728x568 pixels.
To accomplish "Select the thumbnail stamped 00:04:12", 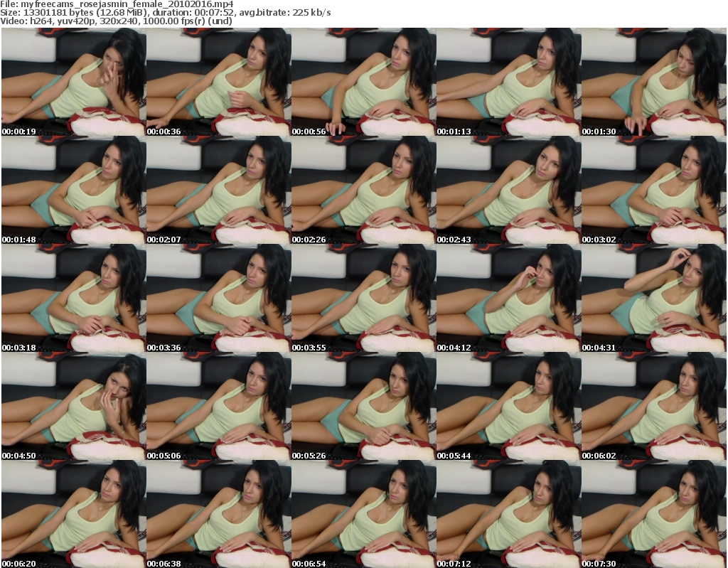I will (508, 298).
